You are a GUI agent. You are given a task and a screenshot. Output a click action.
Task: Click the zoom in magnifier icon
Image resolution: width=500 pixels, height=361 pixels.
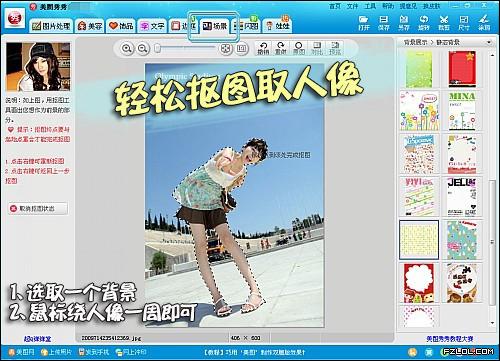tap(127, 49)
